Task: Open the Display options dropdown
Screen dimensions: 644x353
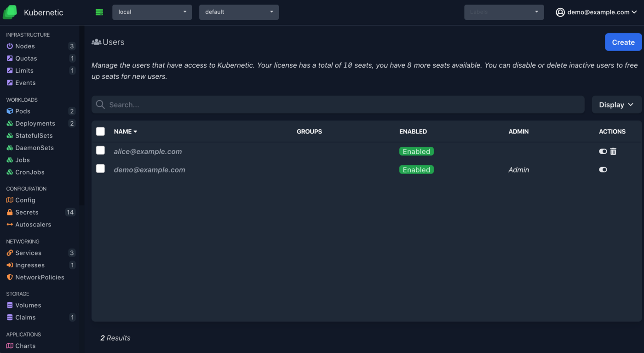Action: [x=616, y=104]
